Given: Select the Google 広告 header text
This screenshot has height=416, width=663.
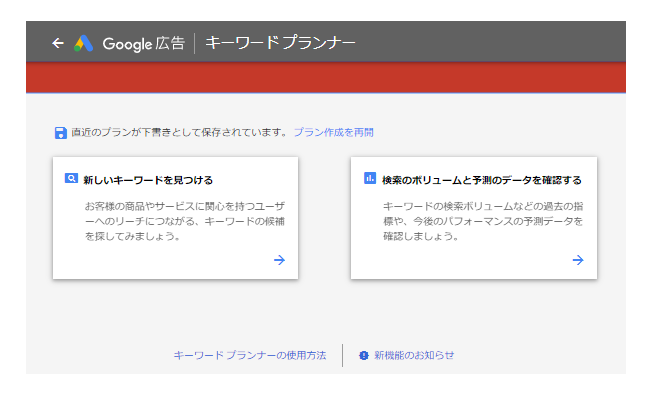Looking at the screenshot, I should (144, 44).
